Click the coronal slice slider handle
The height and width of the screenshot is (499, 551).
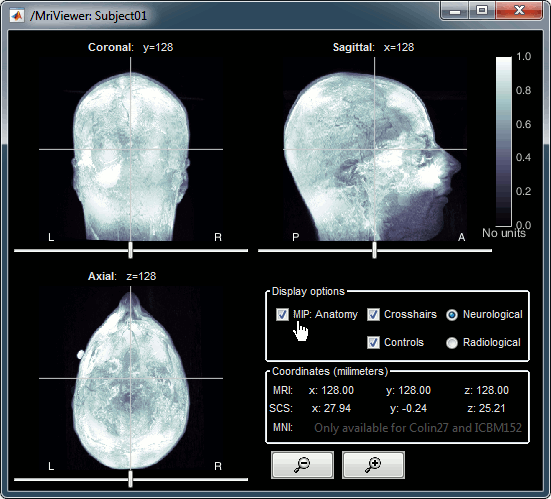point(130,250)
